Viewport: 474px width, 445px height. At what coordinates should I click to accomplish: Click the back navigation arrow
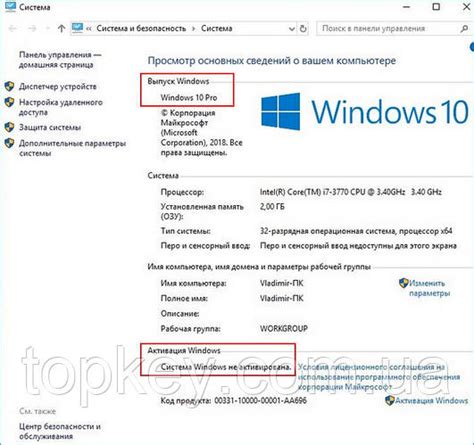point(13,29)
